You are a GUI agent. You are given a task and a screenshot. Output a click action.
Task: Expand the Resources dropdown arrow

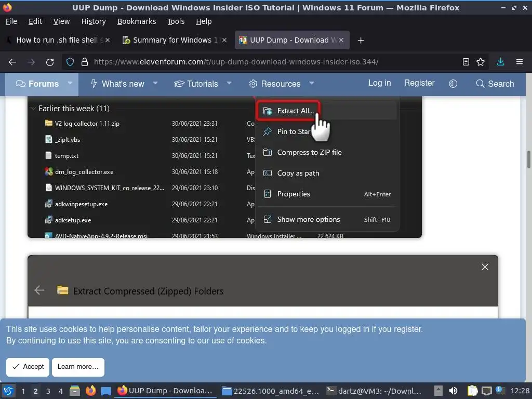pos(312,83)
